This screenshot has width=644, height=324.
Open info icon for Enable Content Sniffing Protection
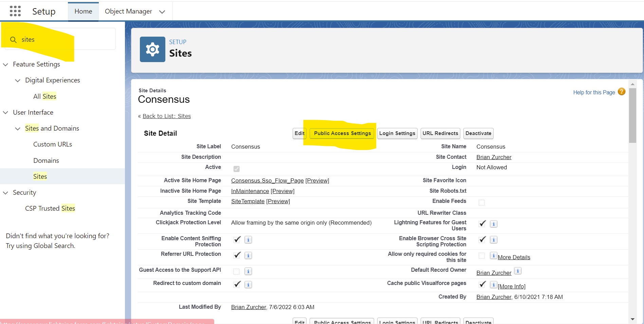[x=248, y=240]
